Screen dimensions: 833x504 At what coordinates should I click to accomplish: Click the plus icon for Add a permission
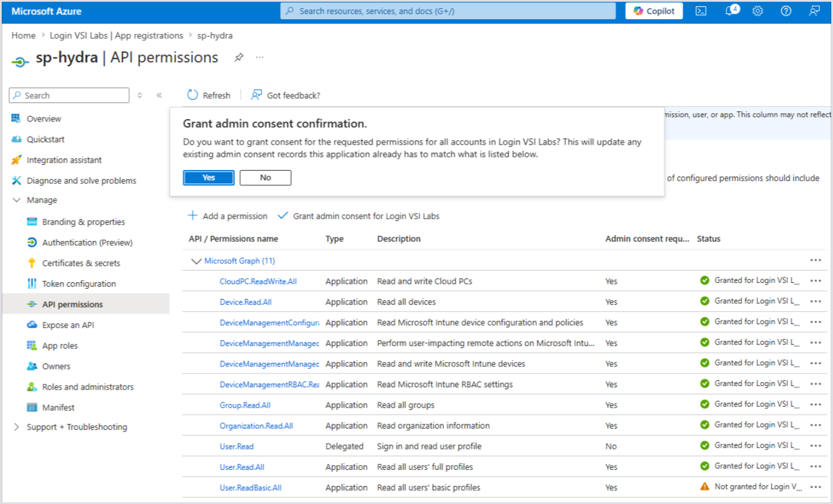tap(192, 216)
